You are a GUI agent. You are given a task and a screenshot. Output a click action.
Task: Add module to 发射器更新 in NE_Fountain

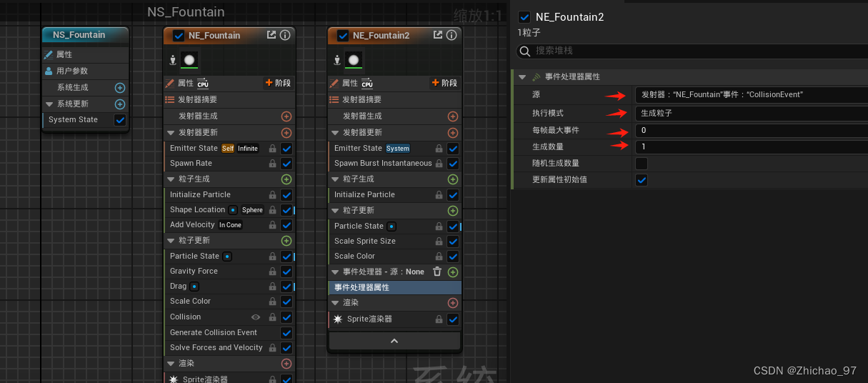click(x=286, y=132)
